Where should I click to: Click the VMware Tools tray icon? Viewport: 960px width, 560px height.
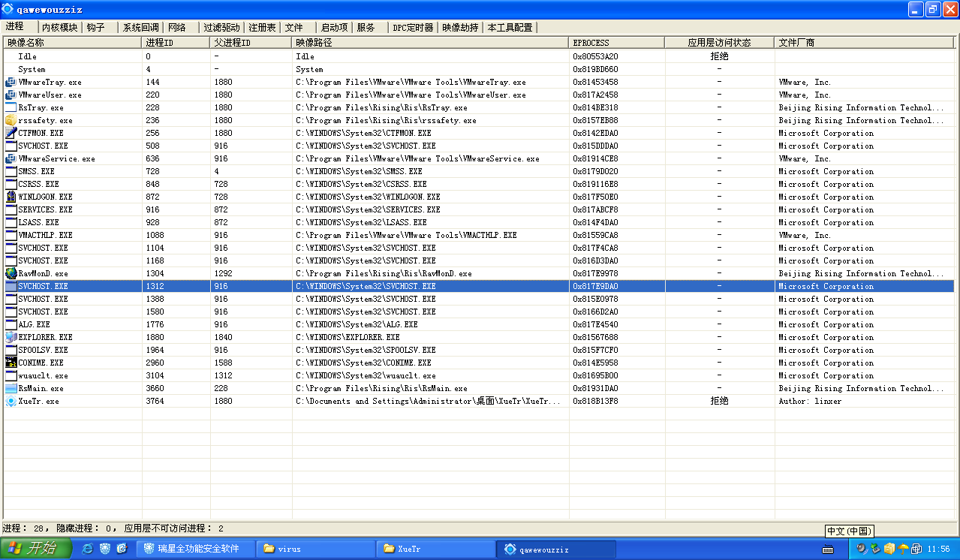(916, 549)
